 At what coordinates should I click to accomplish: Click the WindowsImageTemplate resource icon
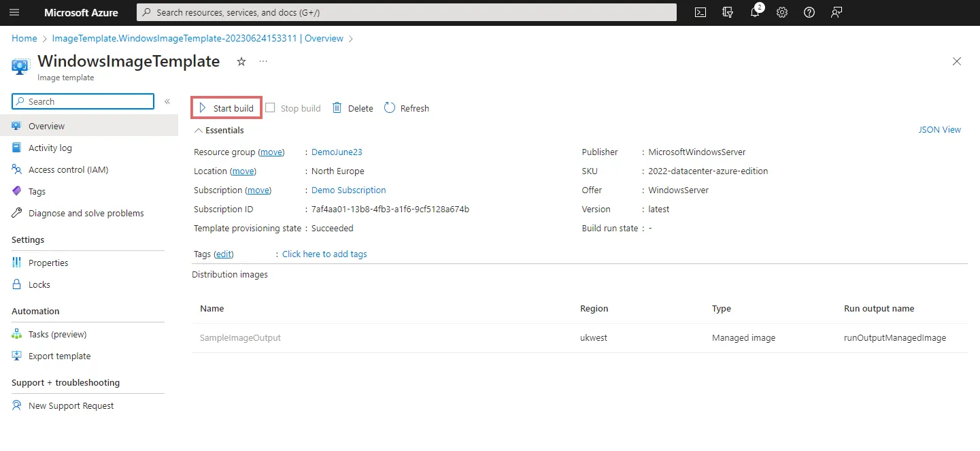click(20, 67)
